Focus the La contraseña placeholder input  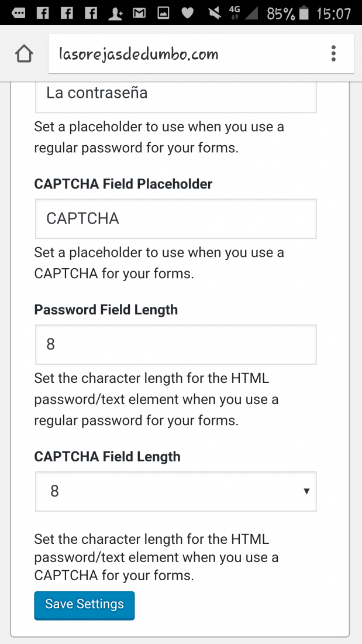(x=175, y=97)
